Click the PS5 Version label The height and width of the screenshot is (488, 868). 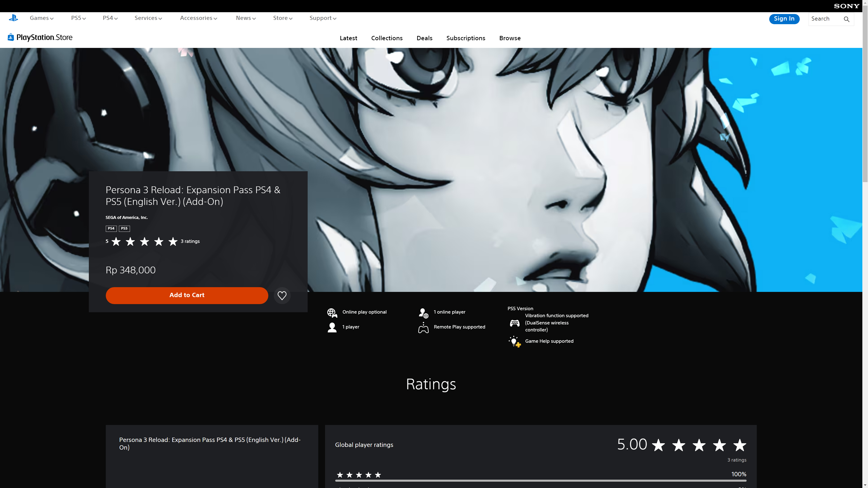520,308
